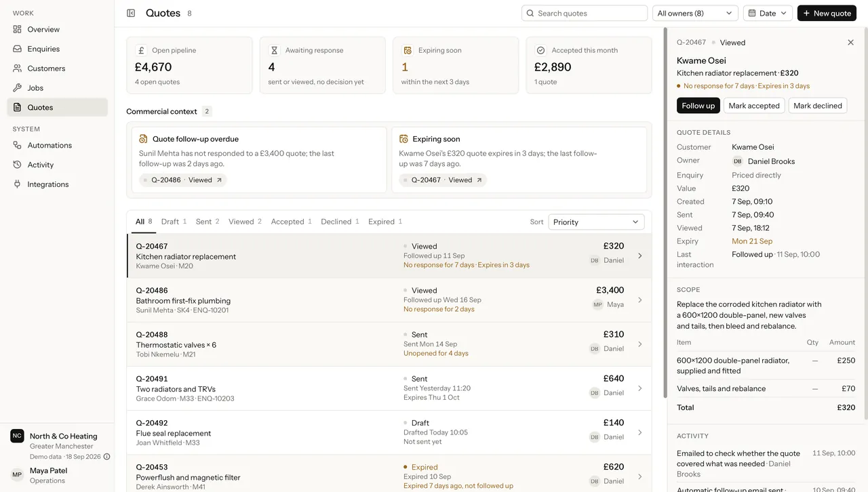Click the magnifier icon in search box
Viewport: 868px width, 492px height.
[x=530, y=13]
